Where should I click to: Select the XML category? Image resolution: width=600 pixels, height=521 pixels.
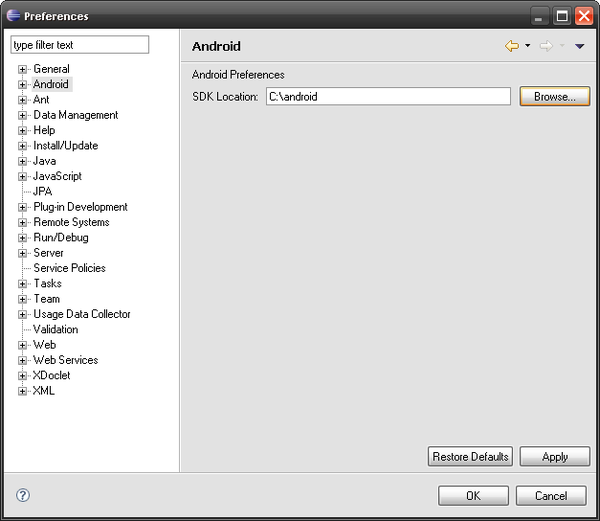click(44, 390)
